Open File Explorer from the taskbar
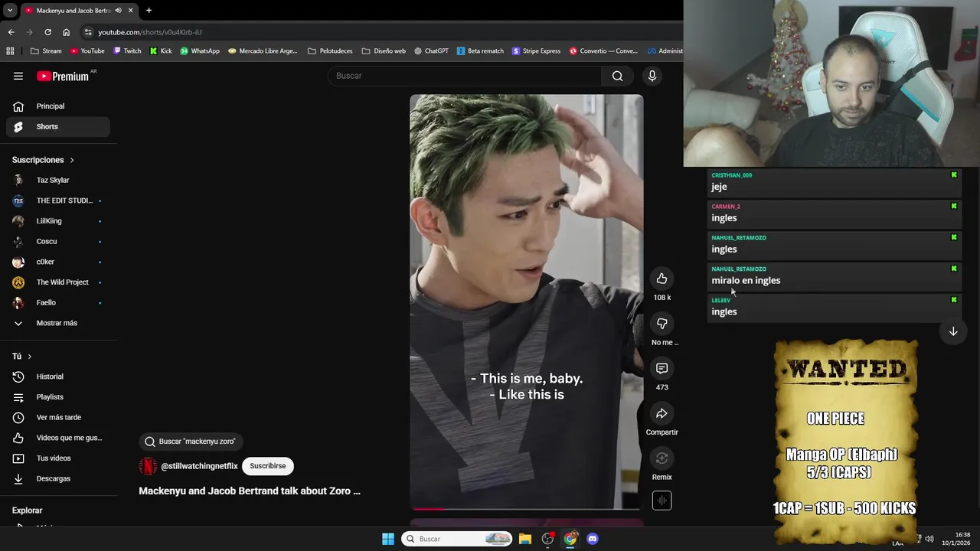 point(524,539)
